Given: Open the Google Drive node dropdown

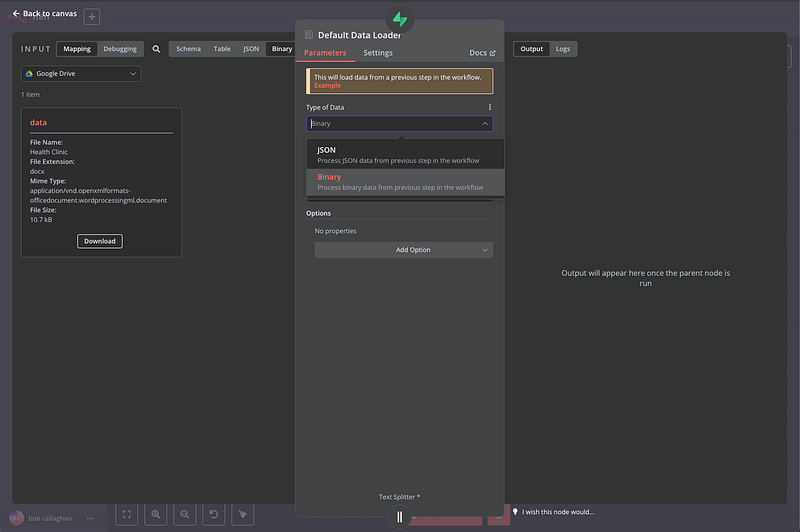Looking at the screenshot, I should tap(81, 73).
